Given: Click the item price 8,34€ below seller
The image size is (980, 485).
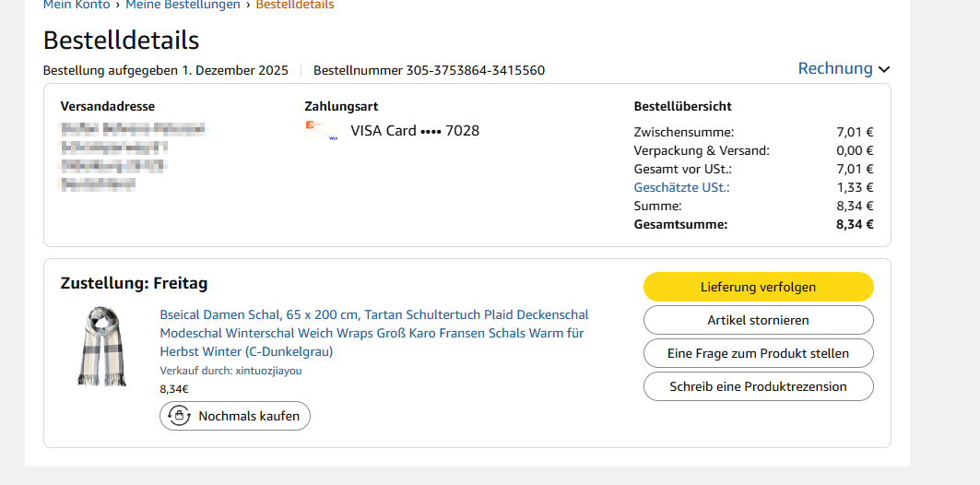Looking at the screenshot, I should pos(174,389).
